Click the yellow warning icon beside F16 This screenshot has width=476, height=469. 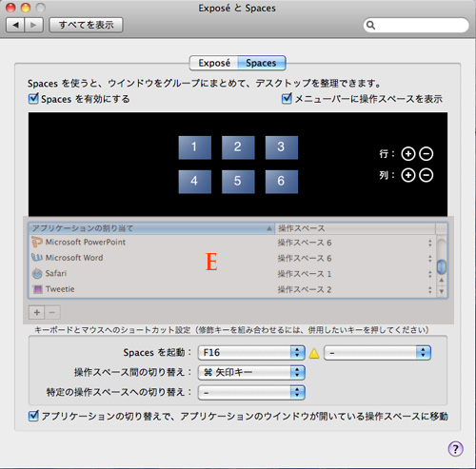pyautogui.click(x=314, y=353)
